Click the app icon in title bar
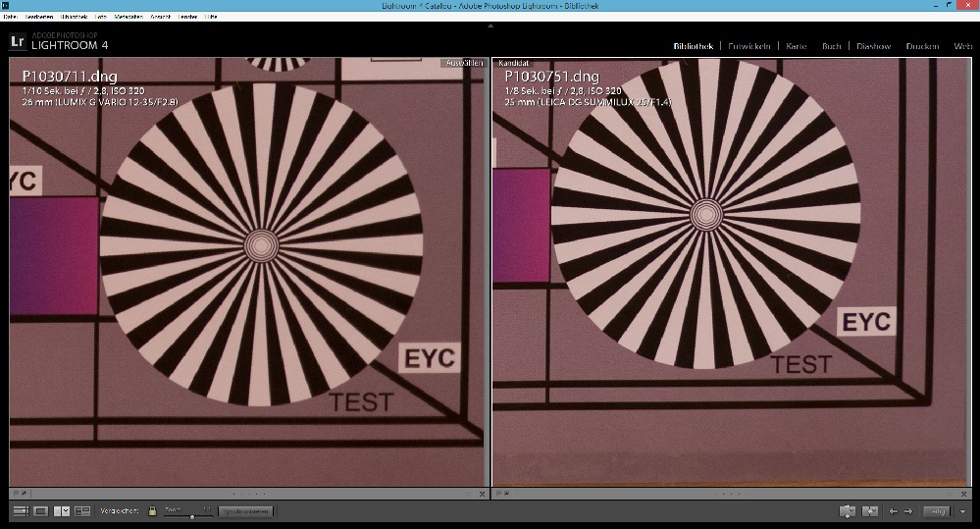980x529 pixels. point(5,5)
